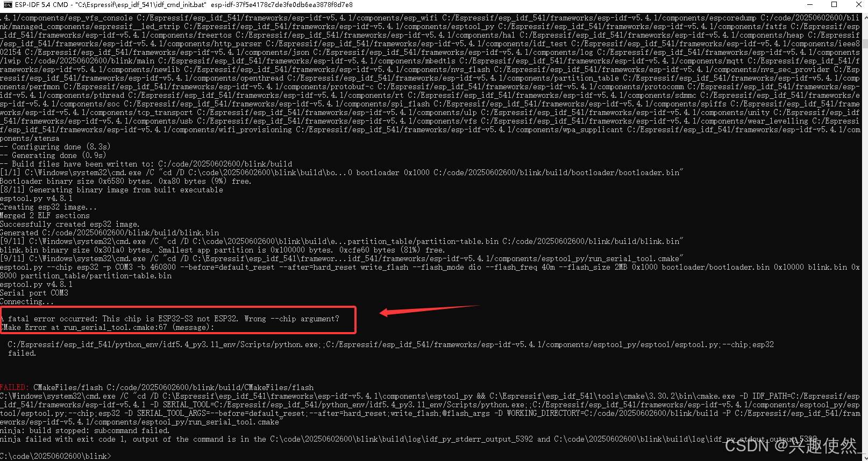Click the 'ponents/xtensa' line
Image resolution: width=868 pixels, height=461 pixels.
[30, 138]
